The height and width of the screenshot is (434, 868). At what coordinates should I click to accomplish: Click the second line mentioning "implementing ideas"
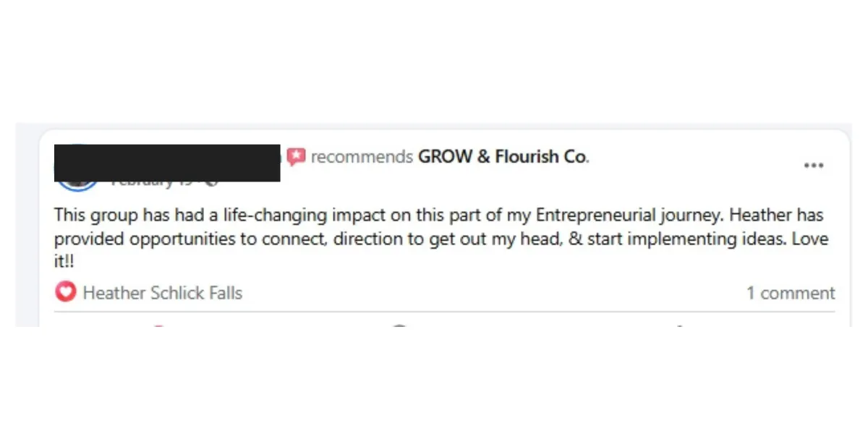441,239
